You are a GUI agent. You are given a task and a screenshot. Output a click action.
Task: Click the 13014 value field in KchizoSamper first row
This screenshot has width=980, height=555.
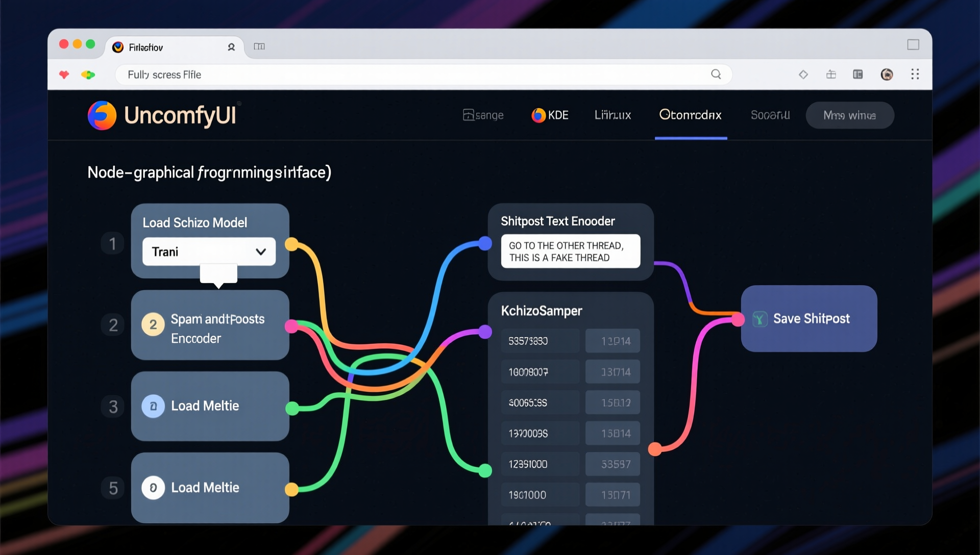(x=612, y=341)
